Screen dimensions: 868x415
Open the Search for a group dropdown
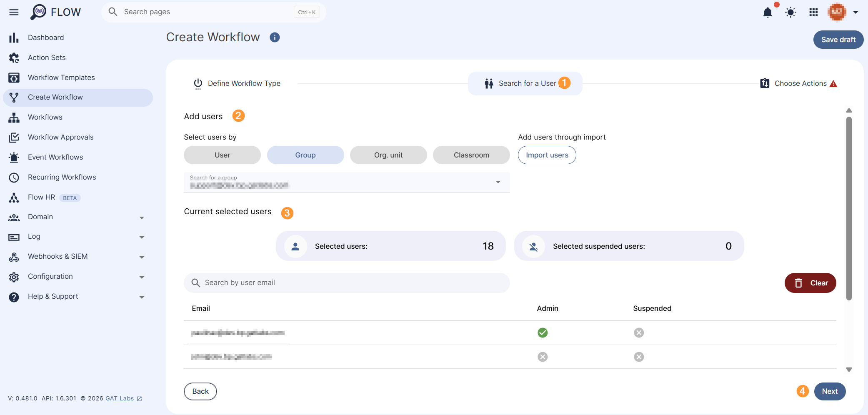pos(347,182)
